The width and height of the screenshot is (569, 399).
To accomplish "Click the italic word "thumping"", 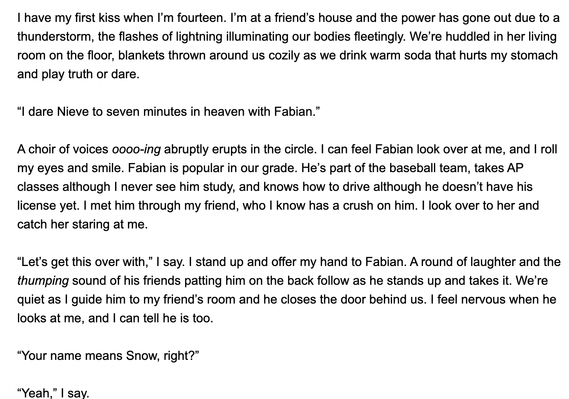I will pos(43,281).
